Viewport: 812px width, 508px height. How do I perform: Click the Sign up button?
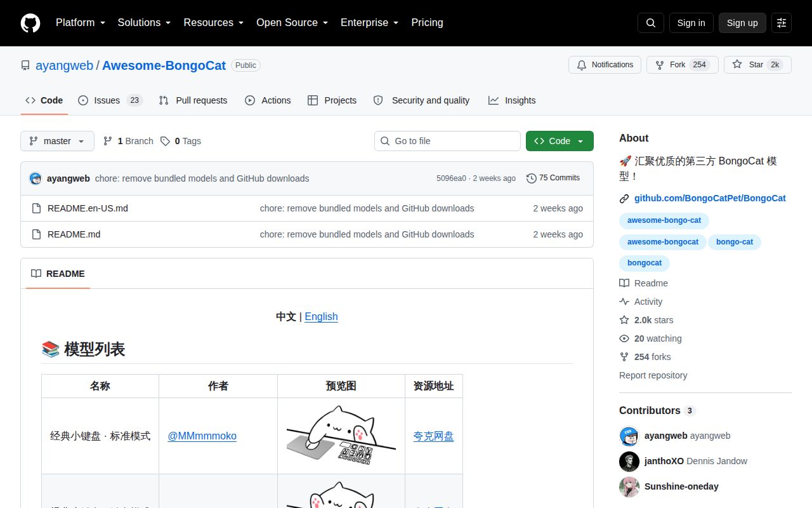742,23
